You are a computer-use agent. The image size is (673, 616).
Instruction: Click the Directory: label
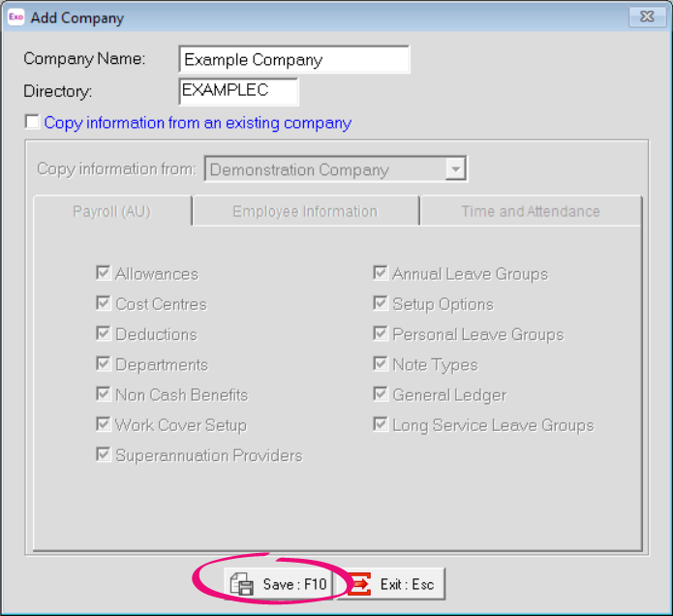(x=58, y=91)
